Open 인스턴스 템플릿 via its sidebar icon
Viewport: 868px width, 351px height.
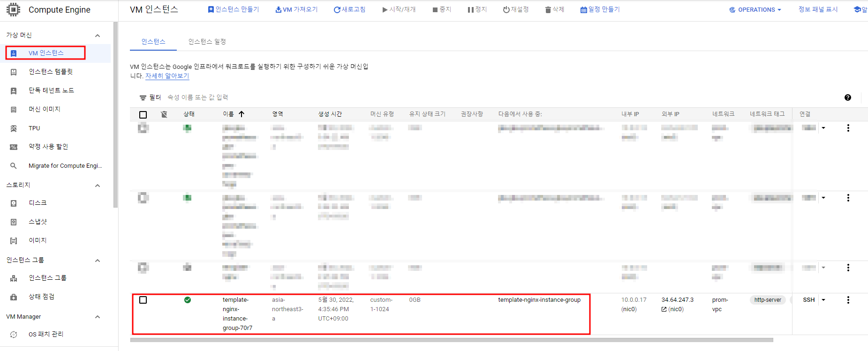point(14,72)
